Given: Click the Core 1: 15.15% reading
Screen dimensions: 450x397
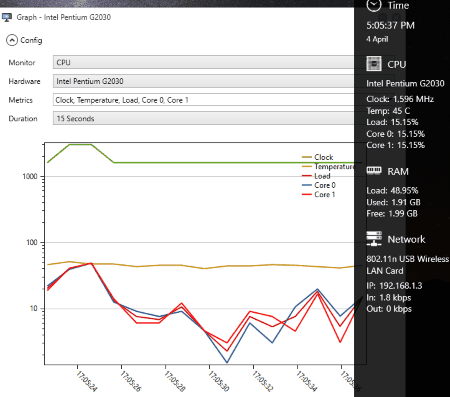Looking at the screenshot, I should tap(396, 145).
